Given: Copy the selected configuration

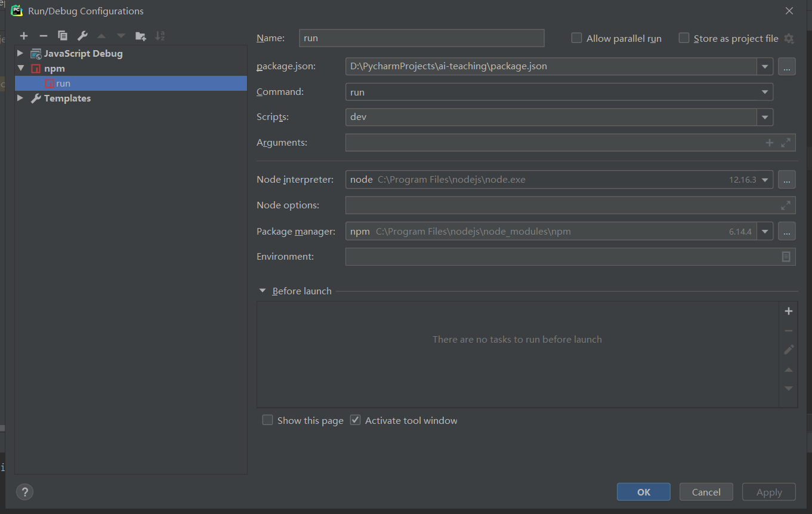Looking at the screenshot, I should tap(62, 35).
